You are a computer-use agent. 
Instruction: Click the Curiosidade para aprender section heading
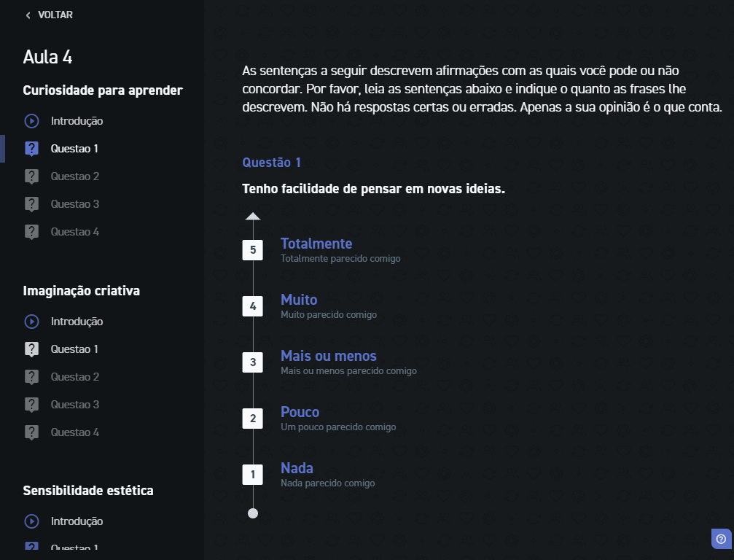coord(103,90)
